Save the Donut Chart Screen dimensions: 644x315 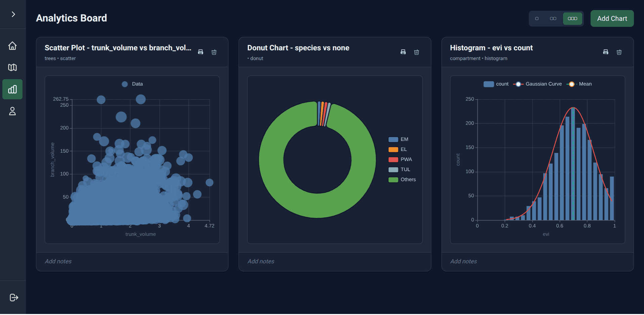point(403,52)
